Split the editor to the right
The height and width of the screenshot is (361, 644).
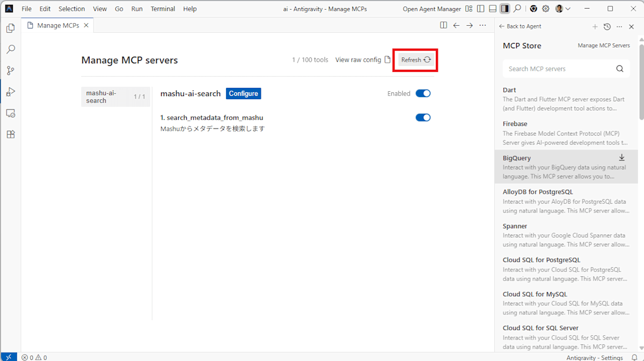point(443,25)
